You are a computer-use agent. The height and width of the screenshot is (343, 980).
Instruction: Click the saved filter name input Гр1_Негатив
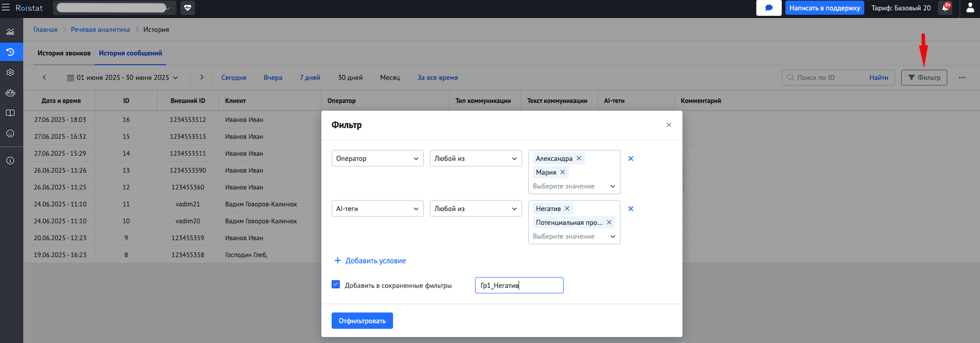(x=519, y=285)
